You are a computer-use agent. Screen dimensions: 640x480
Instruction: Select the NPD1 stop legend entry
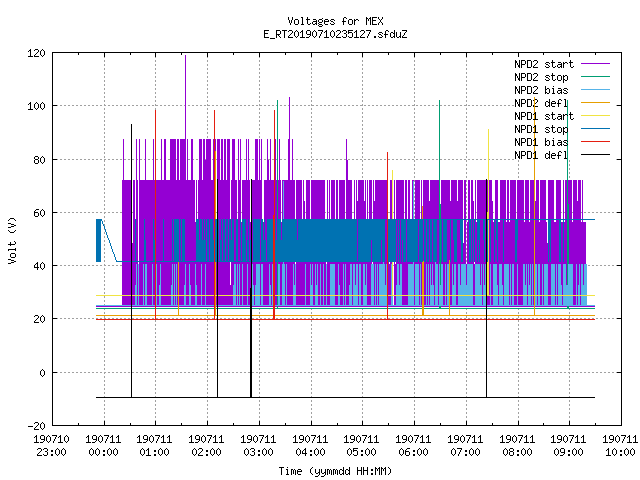541,129
